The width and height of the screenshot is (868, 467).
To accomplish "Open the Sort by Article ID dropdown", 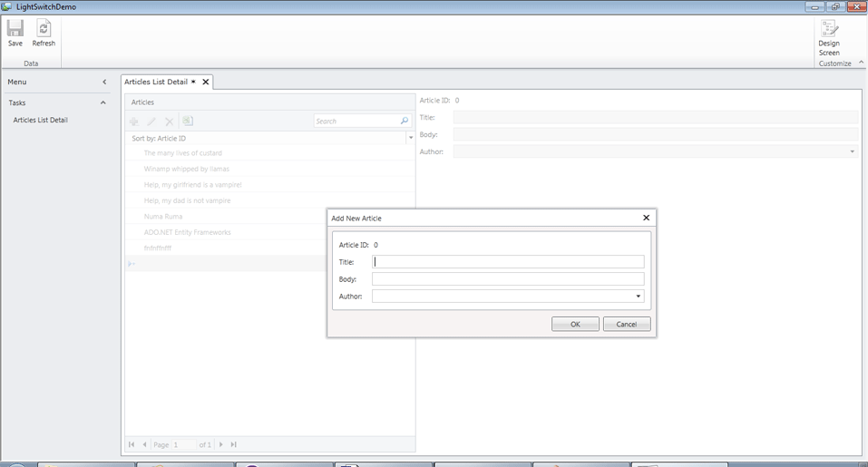I will [411, 138].
